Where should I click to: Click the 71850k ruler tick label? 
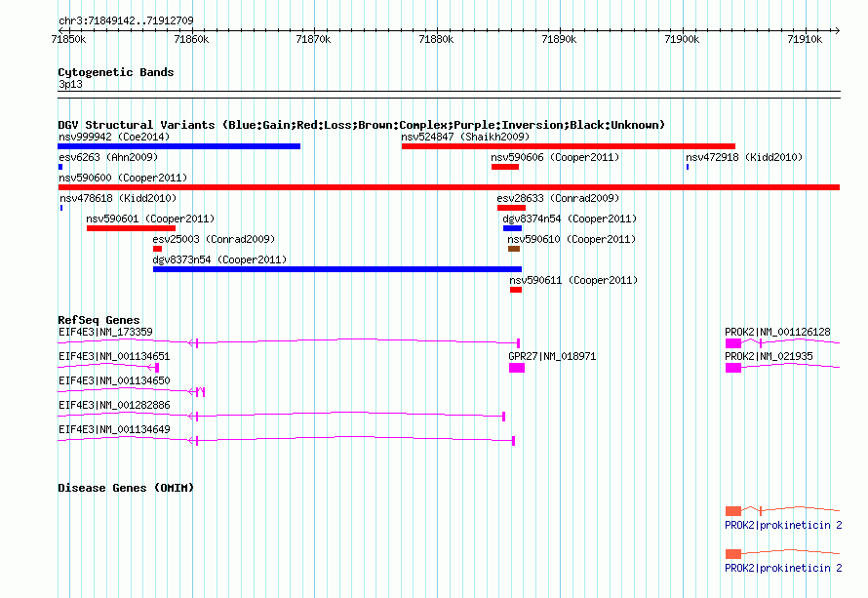68,39
